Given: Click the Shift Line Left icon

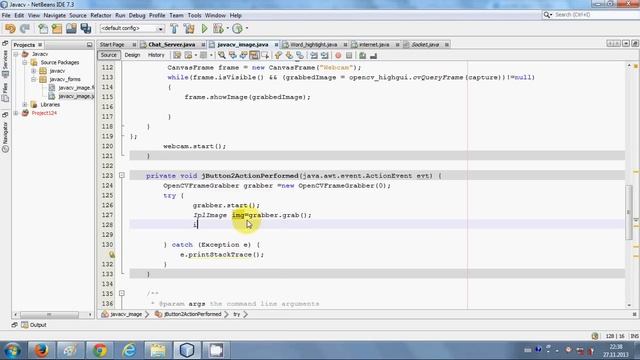Looking at the screenshot, I should pyautogui.click(x=314, y=55).
